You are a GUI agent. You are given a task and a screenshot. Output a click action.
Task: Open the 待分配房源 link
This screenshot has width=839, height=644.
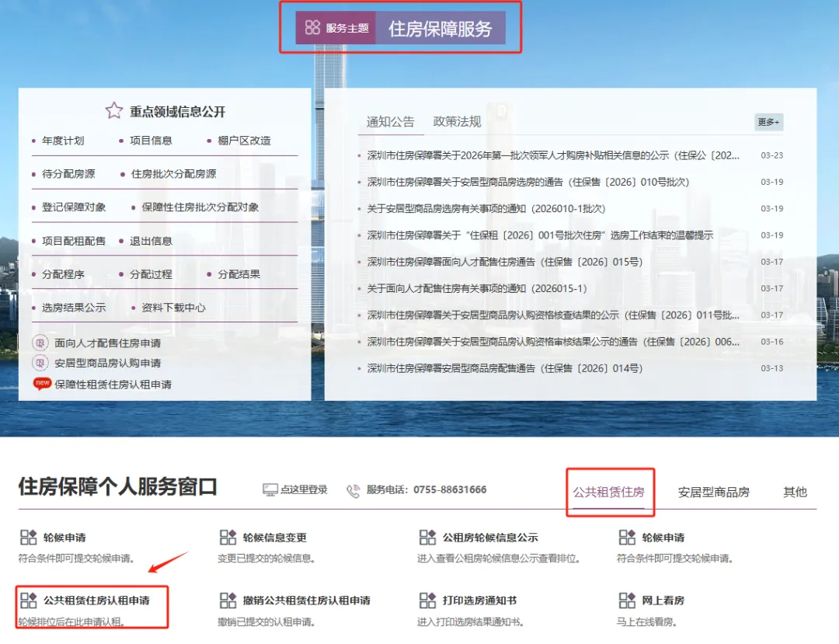pos(68,174)
